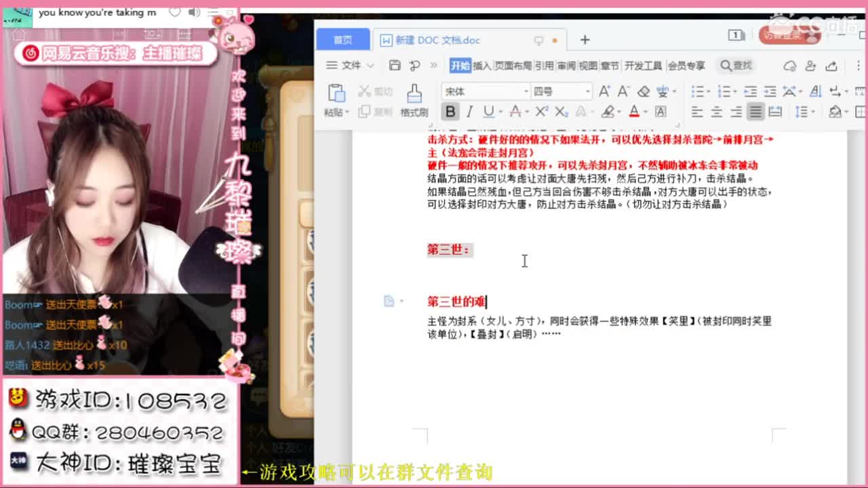
Task: Switch to the 页面布局 tab
Action: 513,66
